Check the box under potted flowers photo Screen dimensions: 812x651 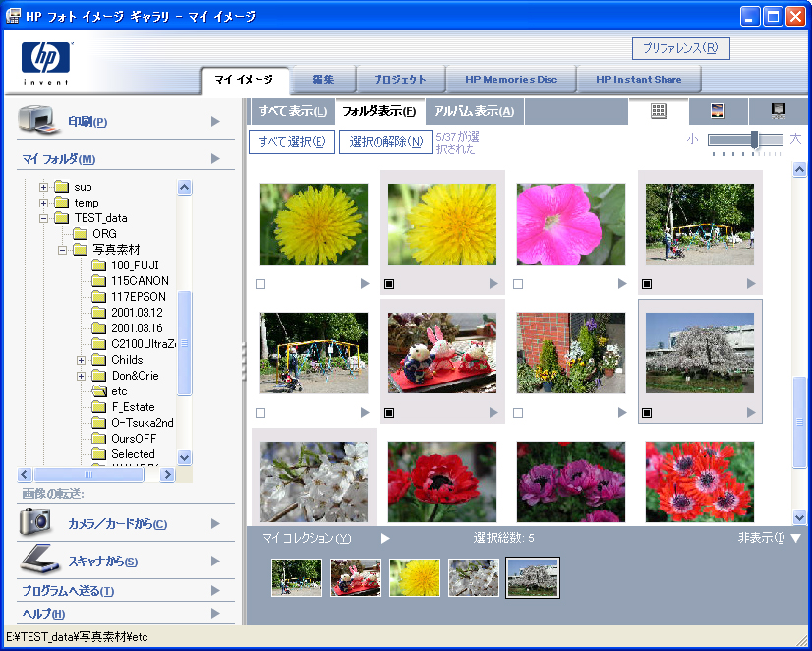pos(518,413)
